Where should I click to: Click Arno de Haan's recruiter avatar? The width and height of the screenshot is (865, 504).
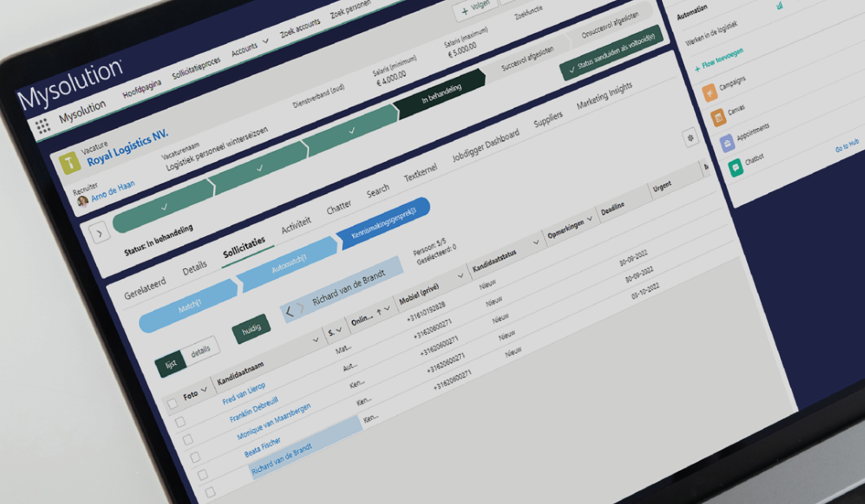click(83, 200)
